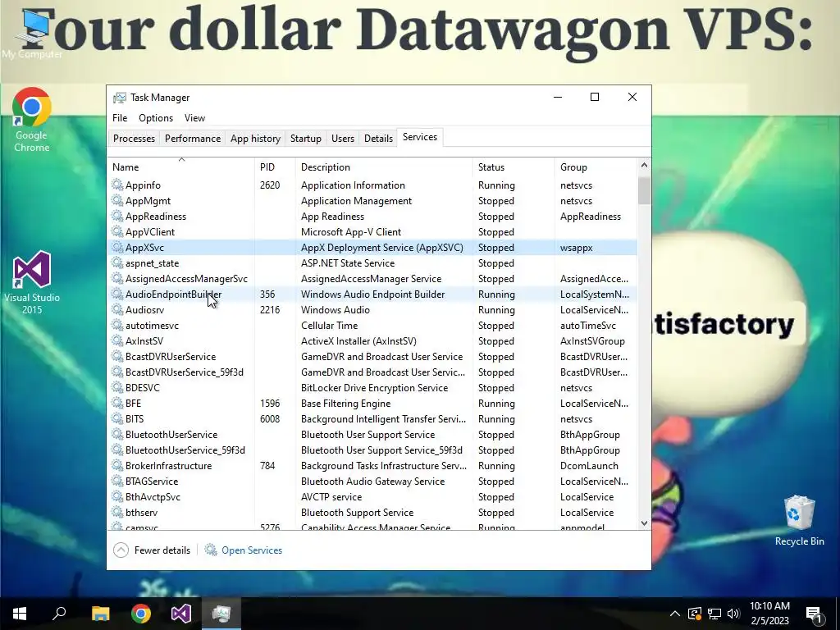Switch to the Performance tab

pyautogui.click(x=193, y=138)
